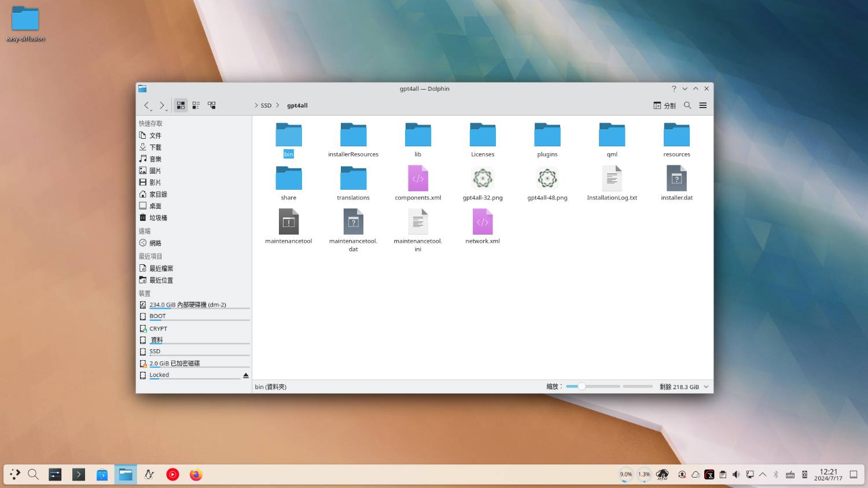Open Music (音樂) in sidebar
The width and height of the screenshot is (868, 488).
point(194,159)
